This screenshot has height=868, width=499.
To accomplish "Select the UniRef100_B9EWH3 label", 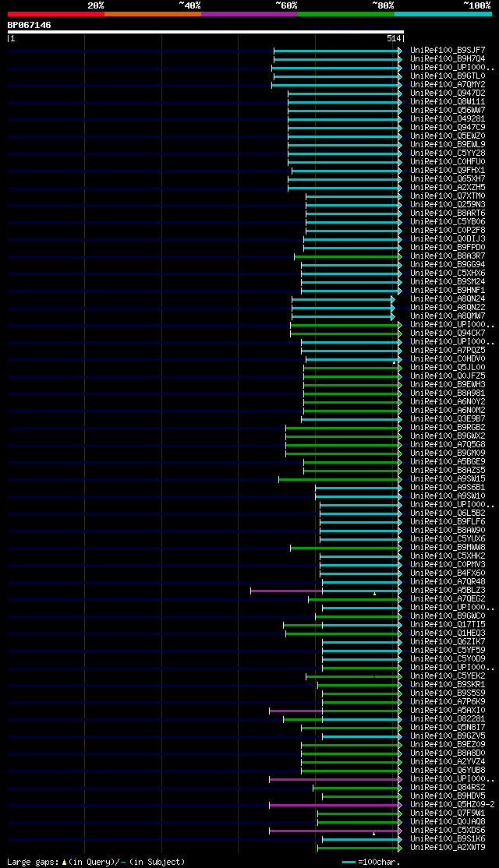I will 448,385.
